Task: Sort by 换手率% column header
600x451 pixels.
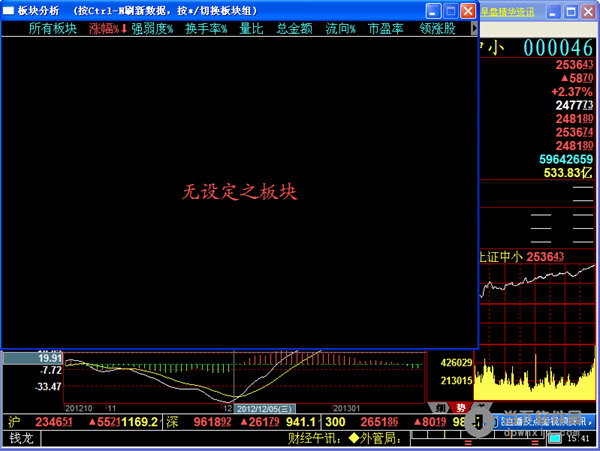Action: (x=206, y=29)
